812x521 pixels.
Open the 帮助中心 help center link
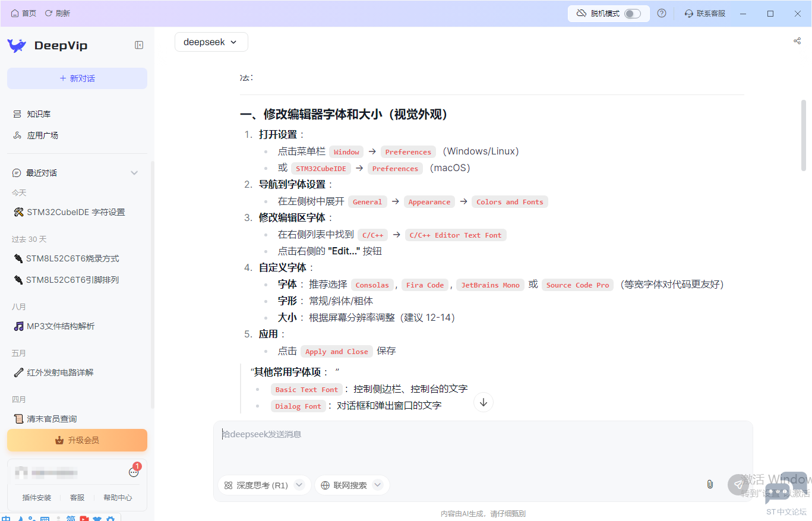click(118, 498)
